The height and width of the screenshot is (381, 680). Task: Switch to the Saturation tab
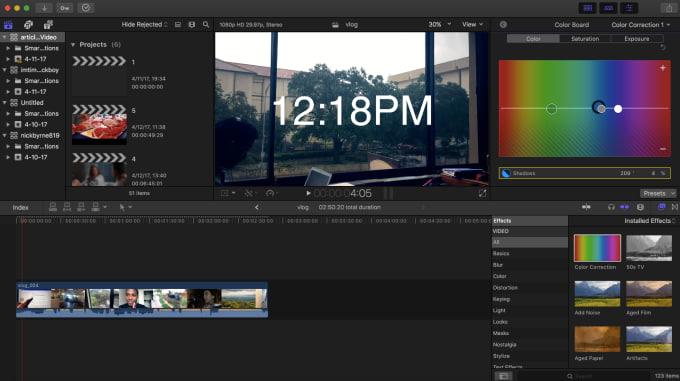tap(585, 39)
